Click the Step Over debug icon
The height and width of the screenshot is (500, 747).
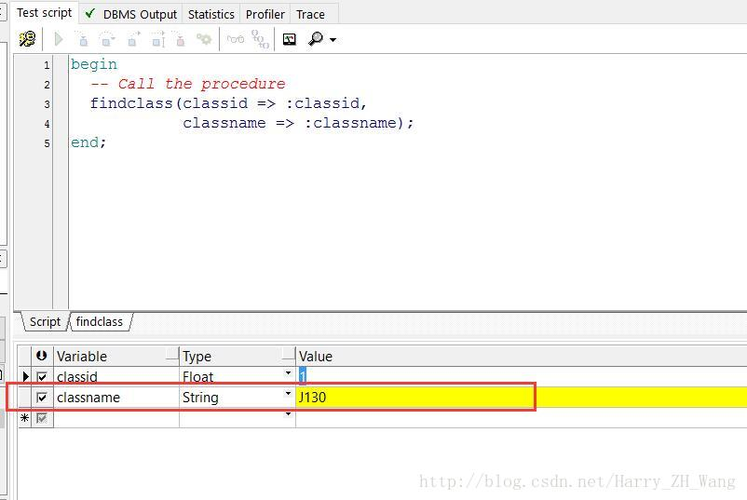tap(107, 39)
